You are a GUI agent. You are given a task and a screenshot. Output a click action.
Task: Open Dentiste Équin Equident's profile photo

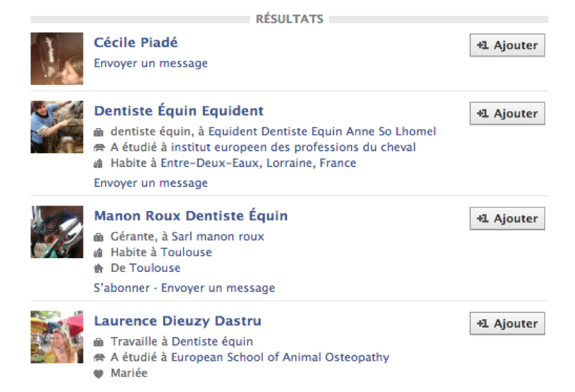(x=57, y=127)
